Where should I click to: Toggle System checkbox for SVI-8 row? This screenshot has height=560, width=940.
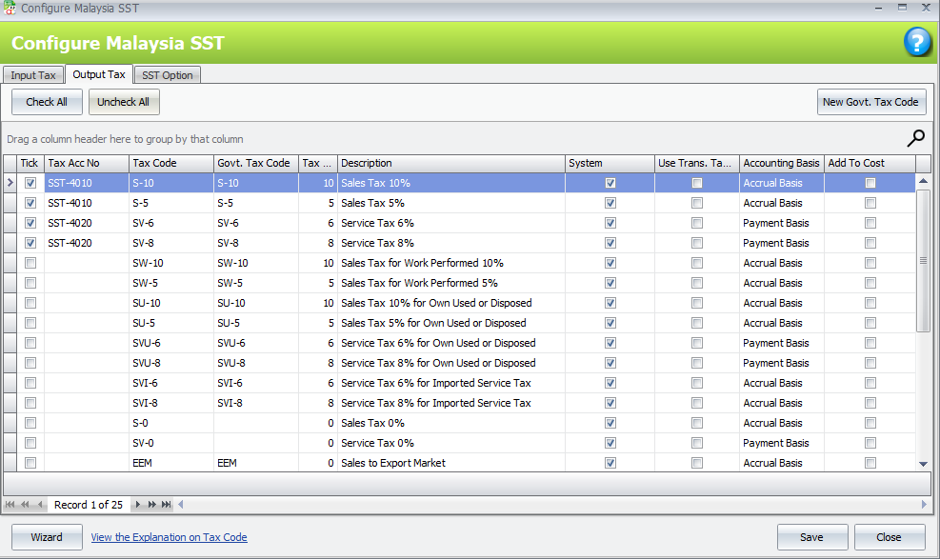click(x=610, y=403)
